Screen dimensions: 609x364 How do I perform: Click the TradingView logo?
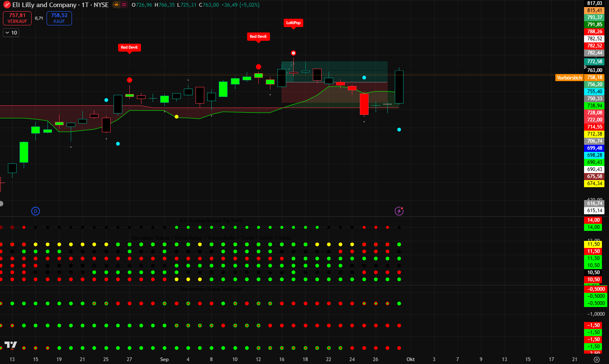click(x=11, y=345)
